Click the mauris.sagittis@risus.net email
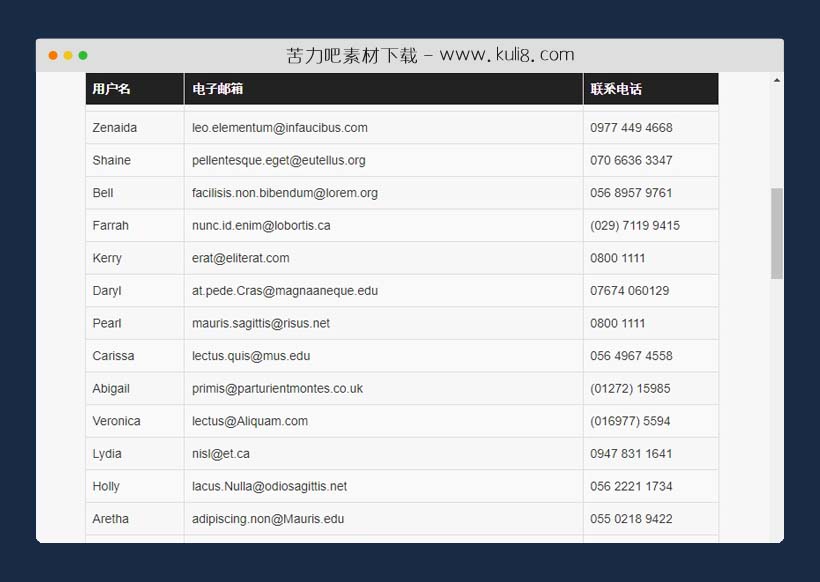Image resolution: width=820 pixels, height=582 pixels. (x=267, y=323)
